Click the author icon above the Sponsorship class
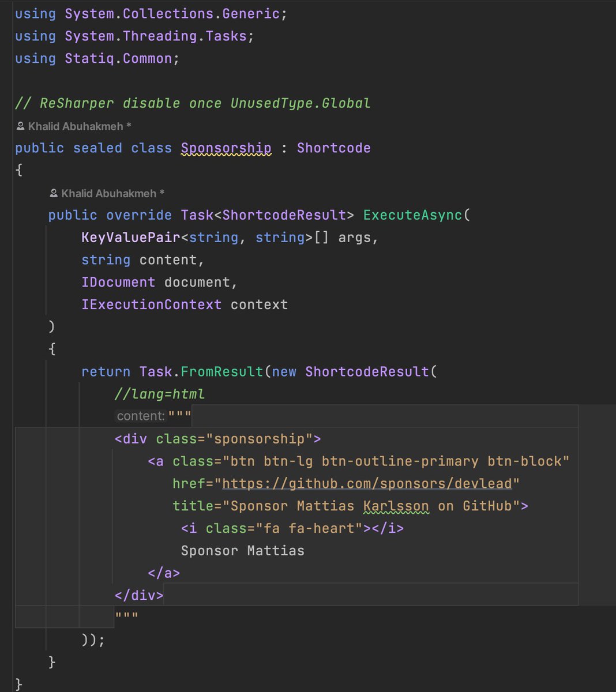This screenshot has width=616, height=692. (x=21, y=126)
